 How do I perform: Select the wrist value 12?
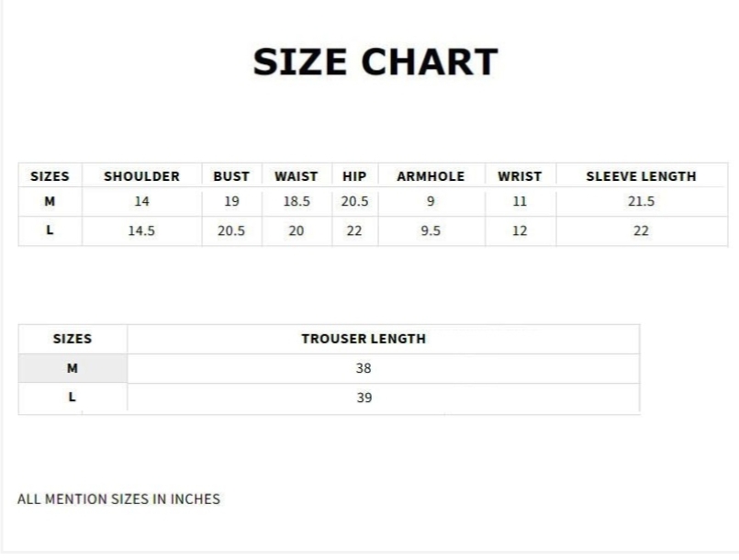tap(520, 231)
